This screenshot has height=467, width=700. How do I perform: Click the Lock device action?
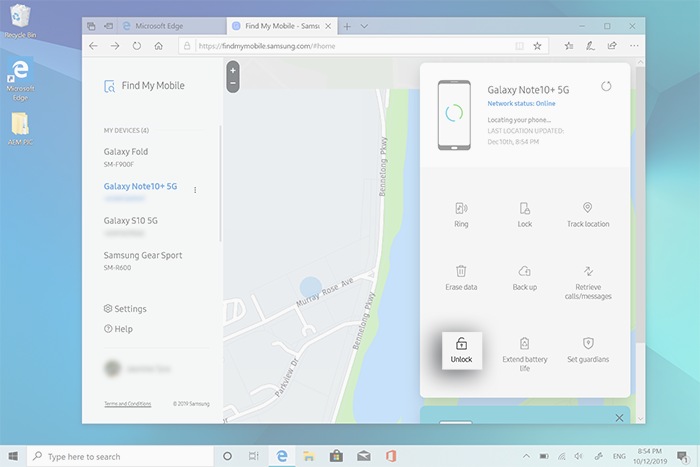point(525,215)
